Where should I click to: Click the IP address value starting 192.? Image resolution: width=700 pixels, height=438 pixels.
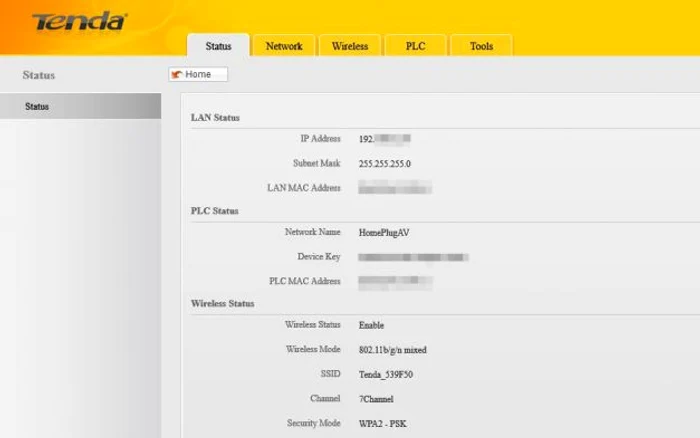(x=385, y=139)
